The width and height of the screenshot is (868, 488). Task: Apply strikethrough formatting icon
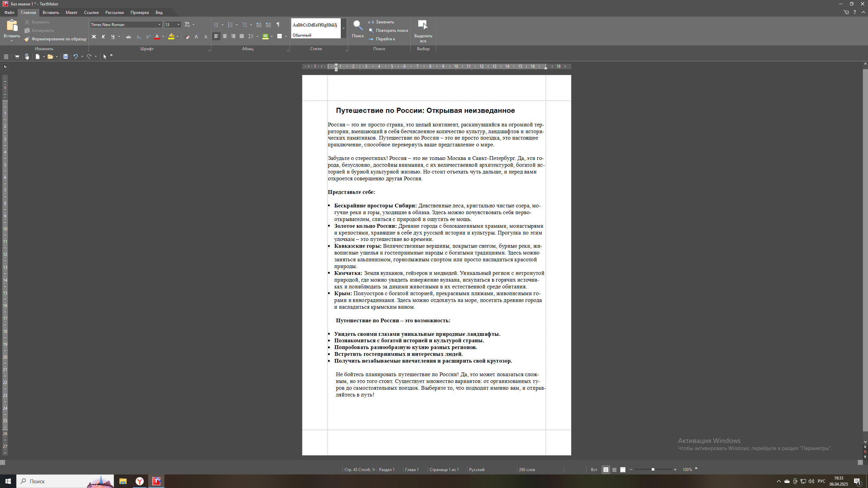129,37
